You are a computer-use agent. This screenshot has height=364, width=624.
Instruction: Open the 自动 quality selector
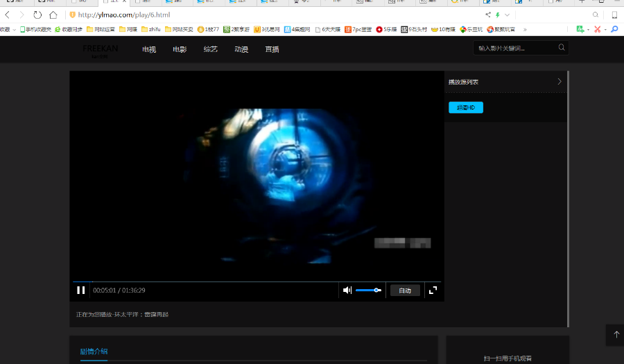click(x=405, y=291)
